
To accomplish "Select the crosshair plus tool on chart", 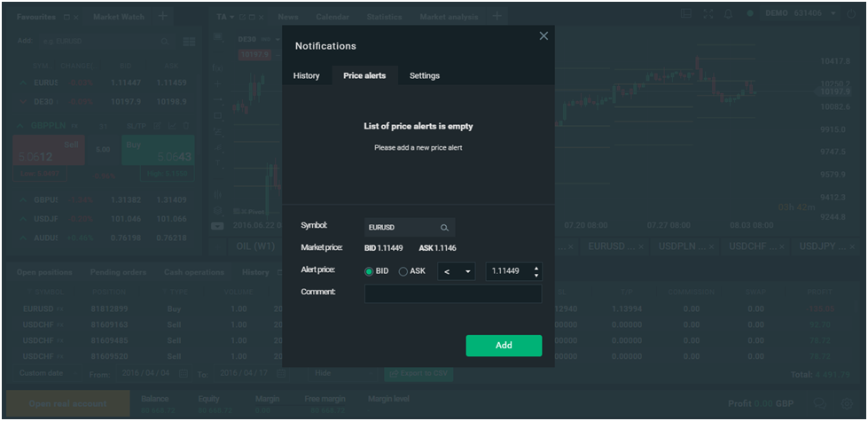I will pyautogui.click(x=217, y=83).
